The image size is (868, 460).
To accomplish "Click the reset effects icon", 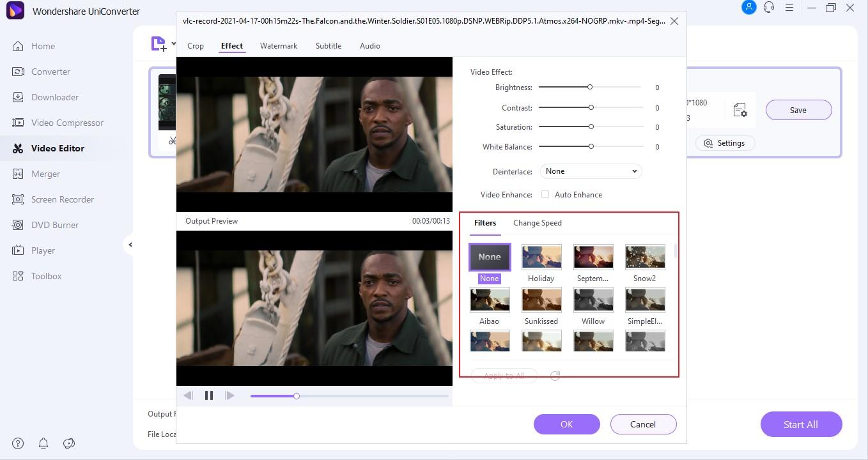I will click(555, 376).
